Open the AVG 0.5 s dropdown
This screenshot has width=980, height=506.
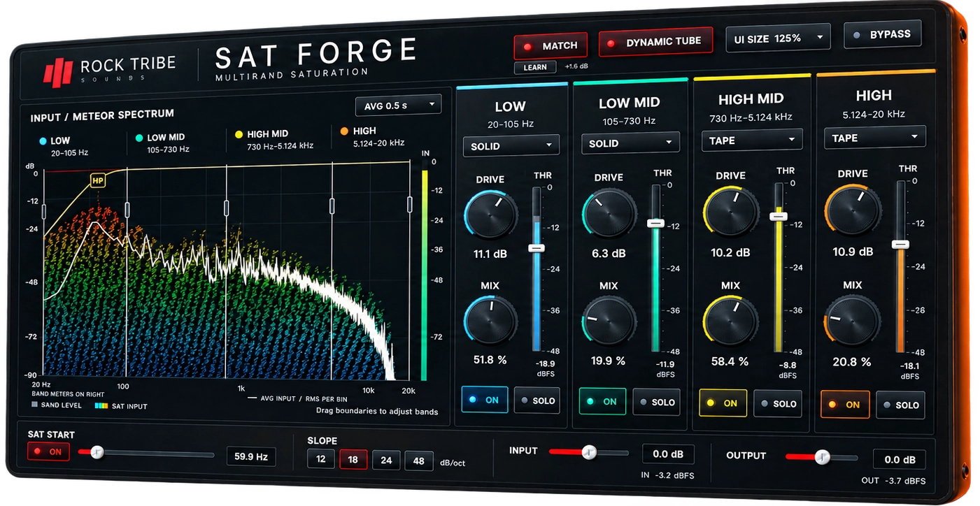pos(399,106)
